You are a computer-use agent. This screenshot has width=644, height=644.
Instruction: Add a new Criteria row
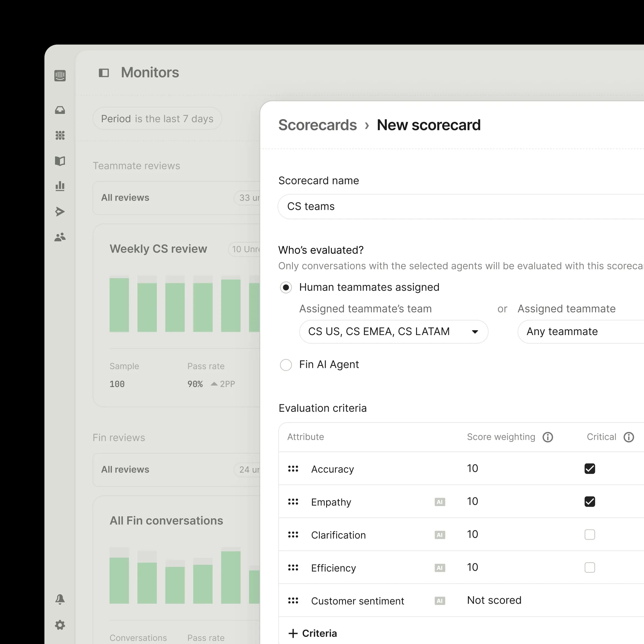click(313, 633)
